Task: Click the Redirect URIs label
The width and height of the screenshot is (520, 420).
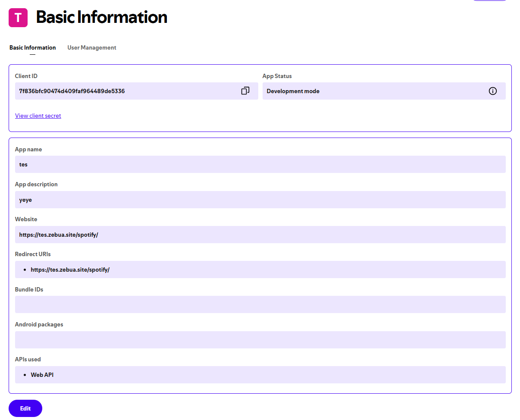Action: pos(33,254)
